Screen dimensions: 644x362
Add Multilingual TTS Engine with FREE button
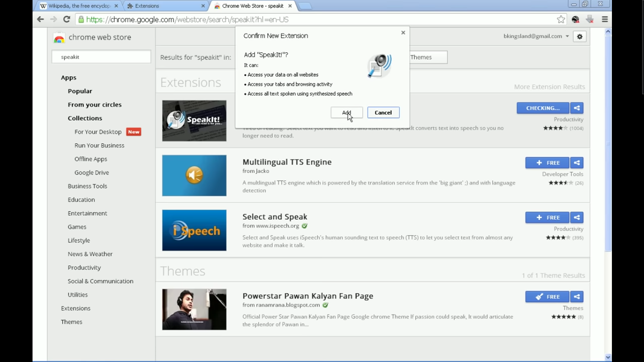pyautogui.click(x=547, y=163)
